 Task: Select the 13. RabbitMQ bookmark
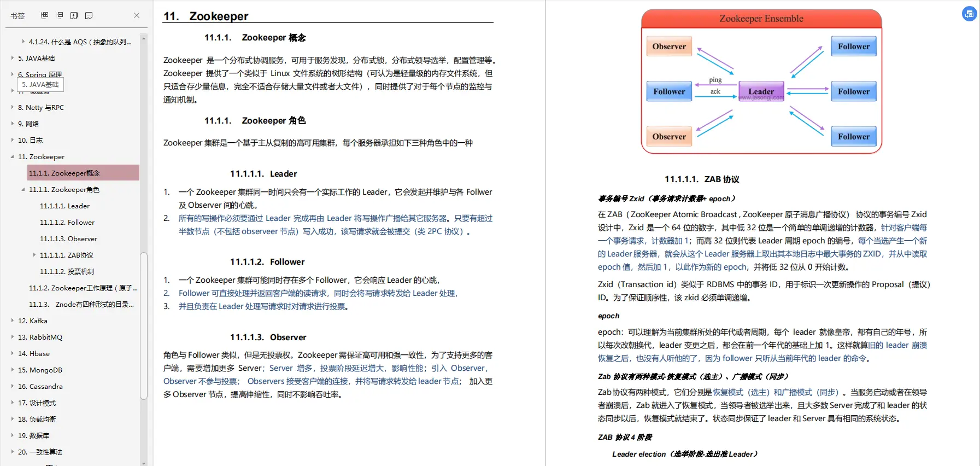coord(40,337)
